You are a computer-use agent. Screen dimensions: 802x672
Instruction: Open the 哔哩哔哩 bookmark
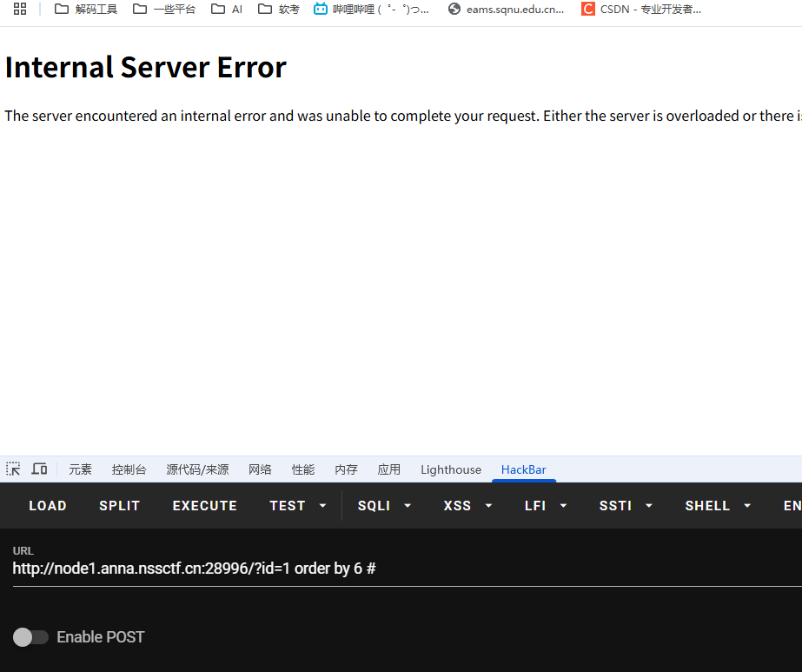point(372,10)
